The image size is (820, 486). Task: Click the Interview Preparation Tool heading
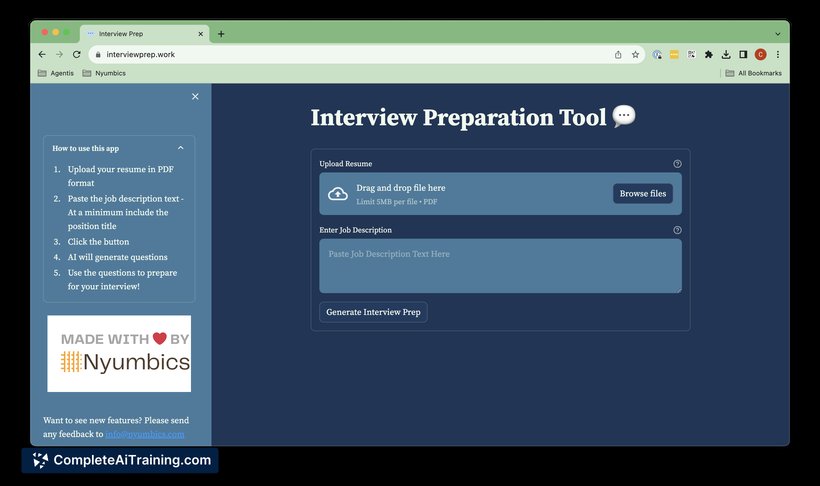pyautogui.click(x=473, y=117)
